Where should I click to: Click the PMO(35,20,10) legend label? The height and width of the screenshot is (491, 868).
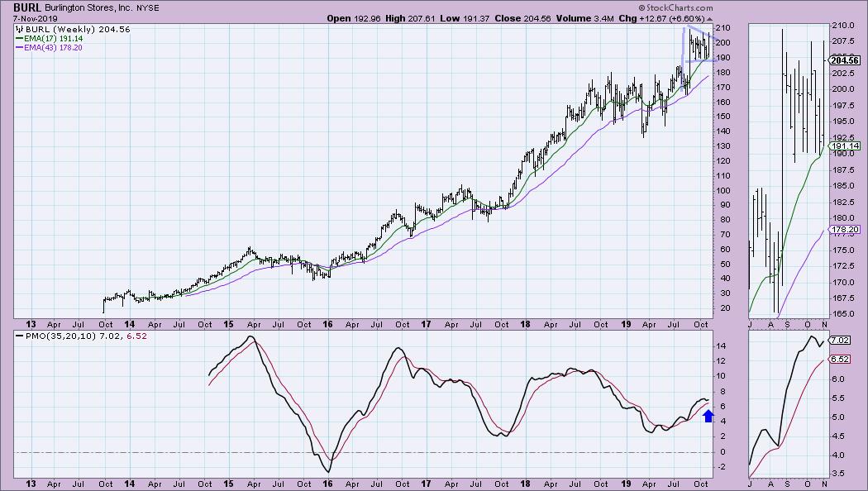[x=61, y=336]
